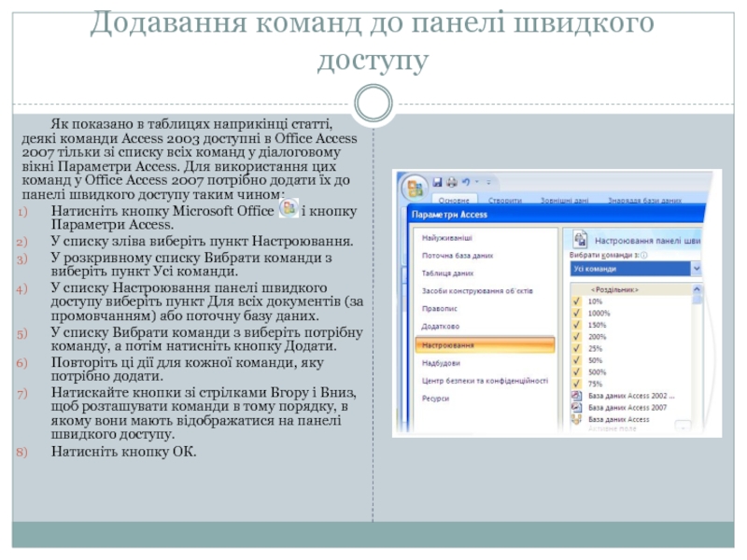Viewport: 747px width, 560px height.
Task: Toggle the 150% command checkmark
Action: (x=577, y=325)
